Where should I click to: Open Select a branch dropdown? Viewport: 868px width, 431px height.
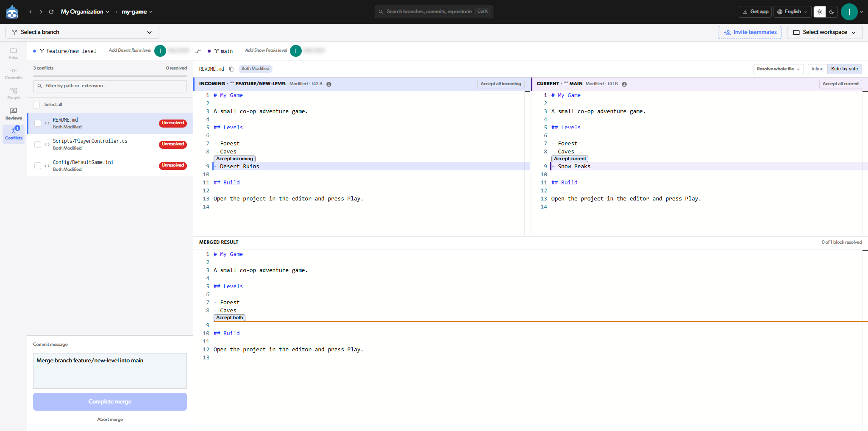tap(82, 32)
